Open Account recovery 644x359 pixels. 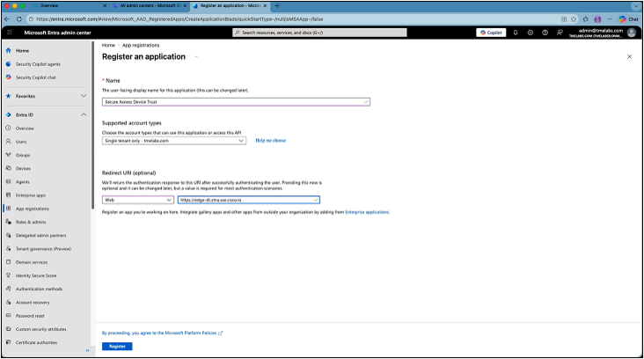[33, 303]
